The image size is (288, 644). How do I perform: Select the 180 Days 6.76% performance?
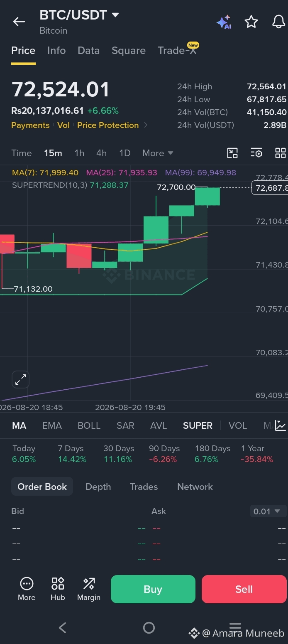pyautogui.click(x=212, y=454)
